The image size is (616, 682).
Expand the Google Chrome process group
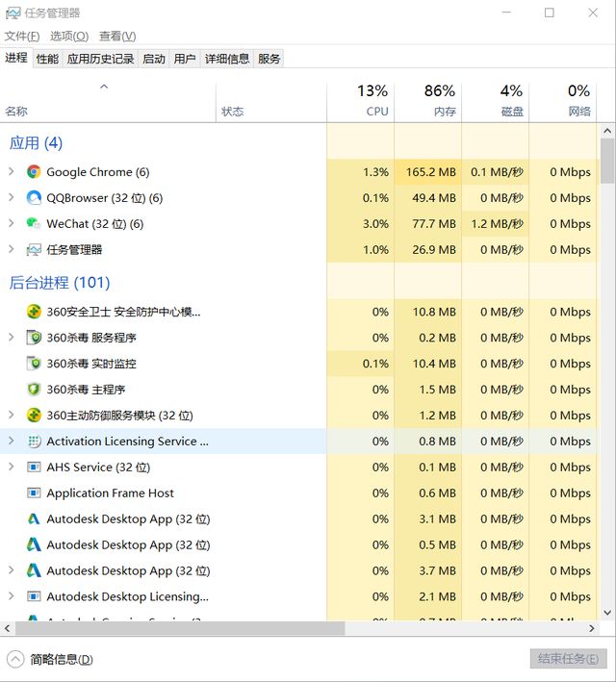pos(12,172)
